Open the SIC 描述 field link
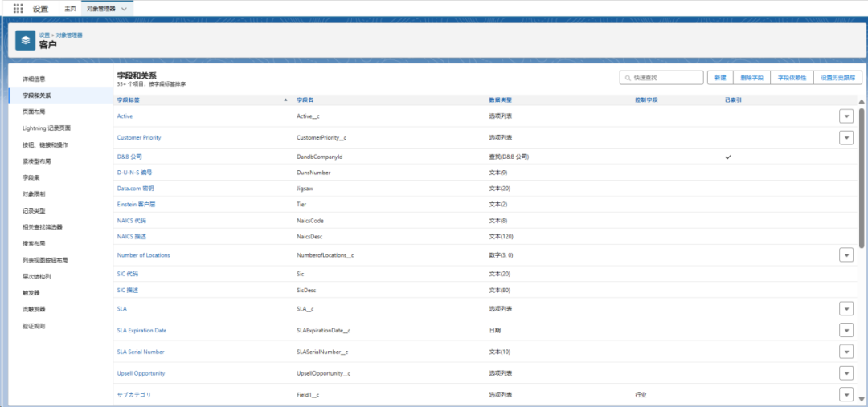The height and width of the screenshot is (407, 868). pos(129,291)
